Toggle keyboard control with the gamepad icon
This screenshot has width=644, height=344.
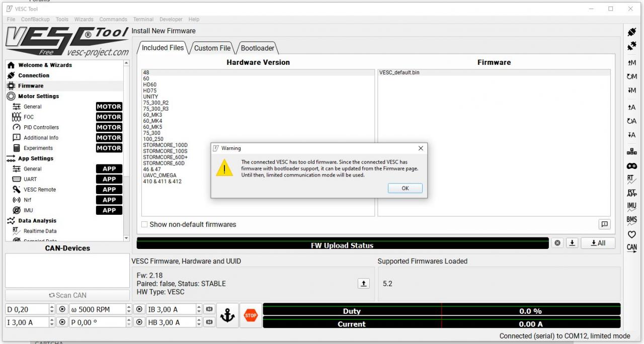coord(632,165)
